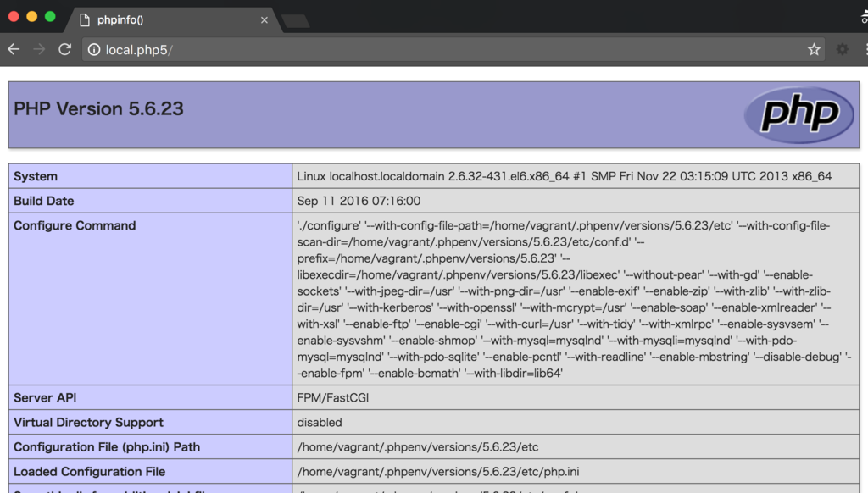The image size is (868, 493).
Task: Go back using the back arrow icon
Action: 13,49
